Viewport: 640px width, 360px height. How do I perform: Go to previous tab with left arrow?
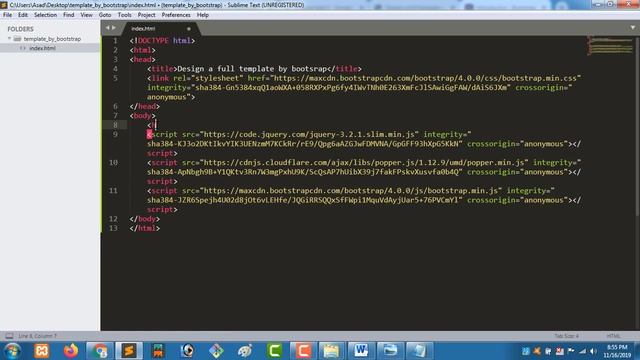(x=108, y=28)
